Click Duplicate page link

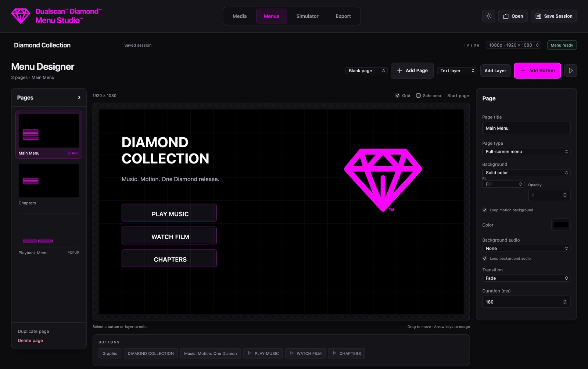point(33,331)
